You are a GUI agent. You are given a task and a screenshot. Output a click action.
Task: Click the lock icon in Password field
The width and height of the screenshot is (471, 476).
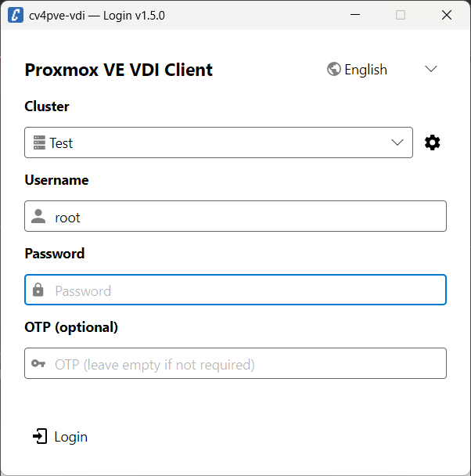[38, 290]
